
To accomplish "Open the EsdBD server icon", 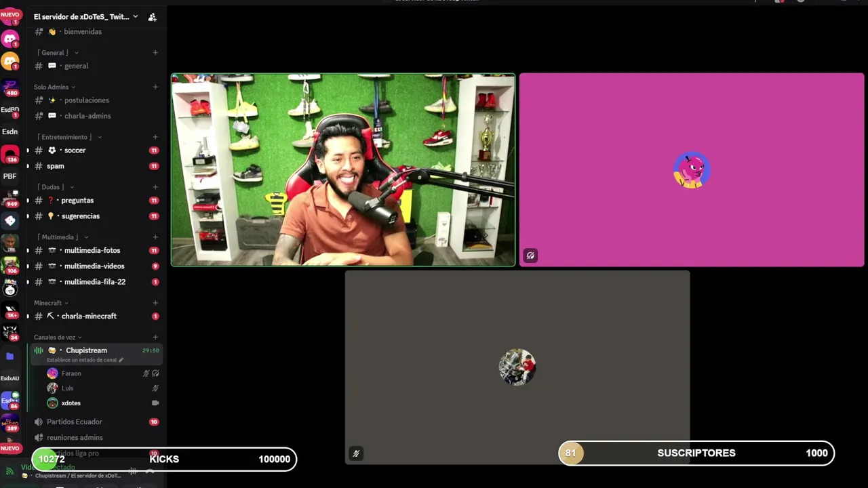I will point(10,109).
